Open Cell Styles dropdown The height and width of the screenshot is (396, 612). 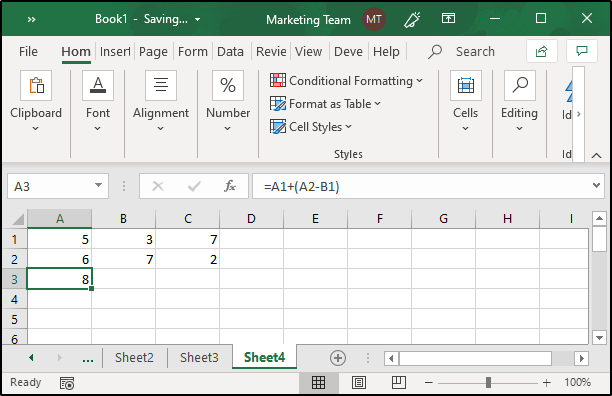coord(349,127)
